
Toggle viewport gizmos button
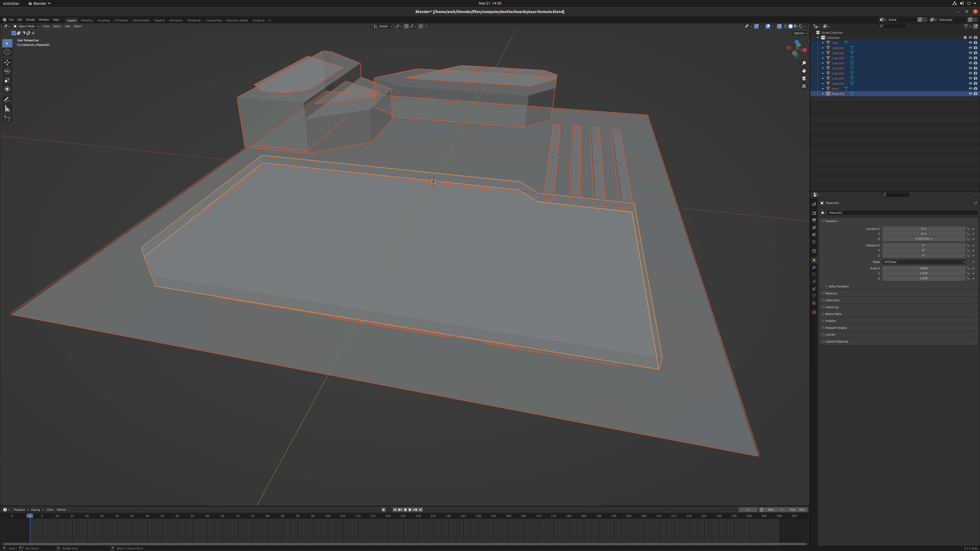(x=757, y=26)
